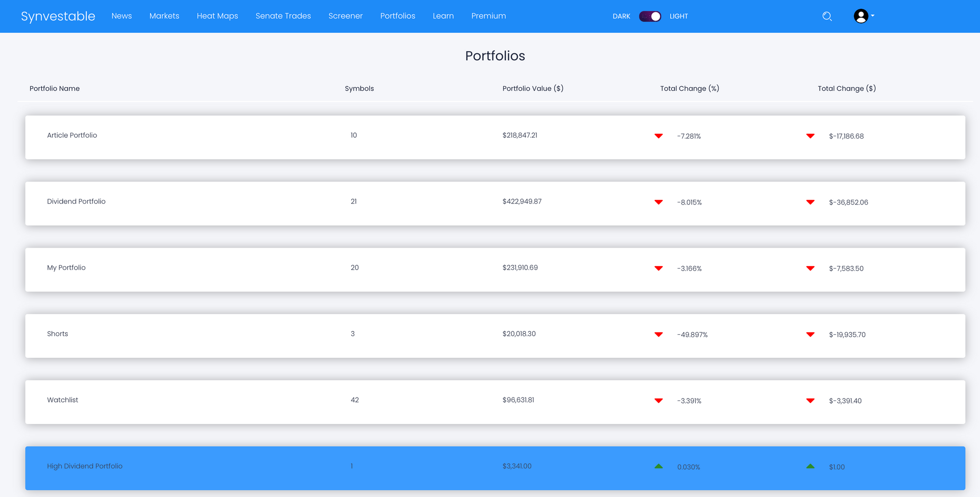Open the search magnifier icon
980x497 pixels.
click(x=827, y=16)
